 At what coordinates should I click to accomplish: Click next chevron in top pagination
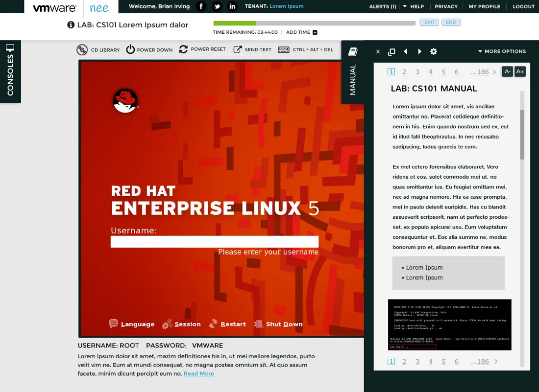[x=494, y=72]
